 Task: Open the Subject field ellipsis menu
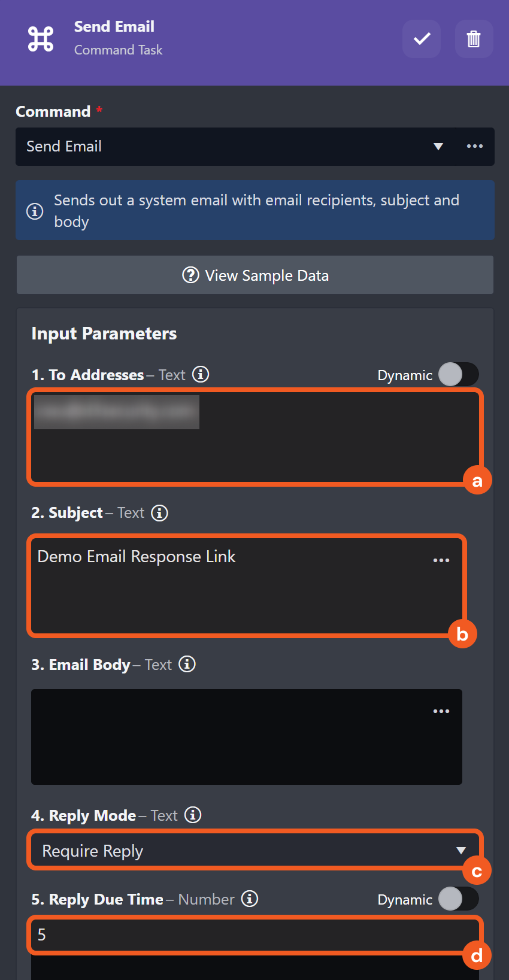[441, 560]
